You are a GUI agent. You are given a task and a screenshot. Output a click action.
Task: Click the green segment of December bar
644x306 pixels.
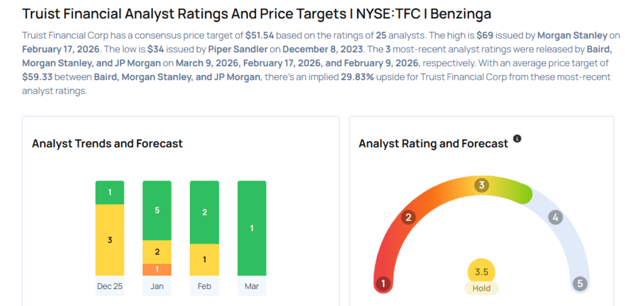(110, 193)
